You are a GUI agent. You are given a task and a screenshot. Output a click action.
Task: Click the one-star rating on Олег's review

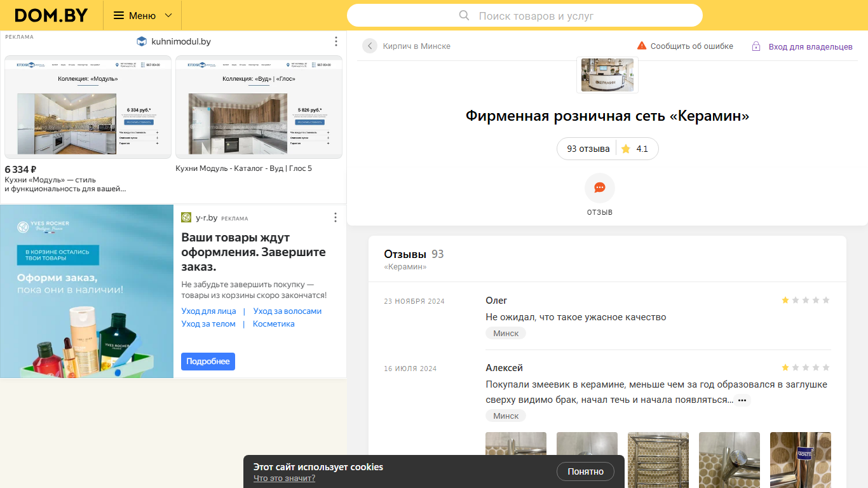(x=806, y=300)
